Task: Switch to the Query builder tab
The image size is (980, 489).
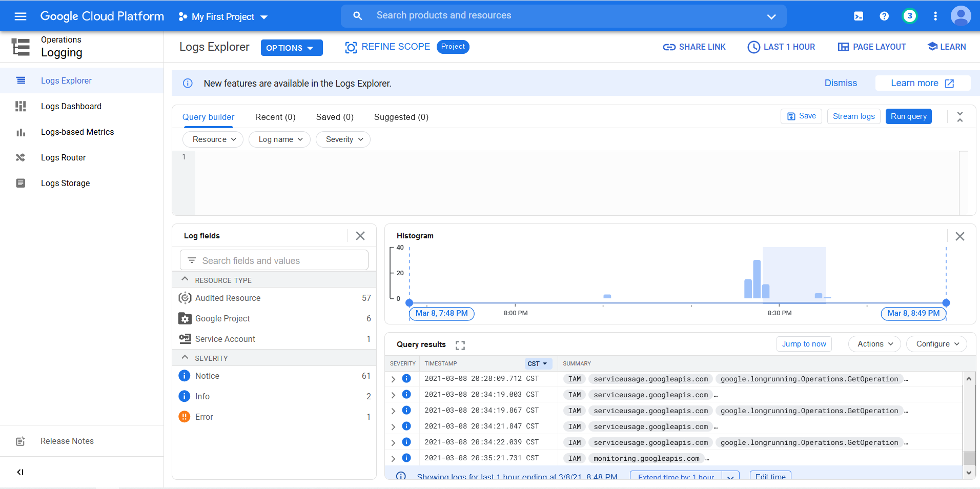Action: tap(208, 117)
